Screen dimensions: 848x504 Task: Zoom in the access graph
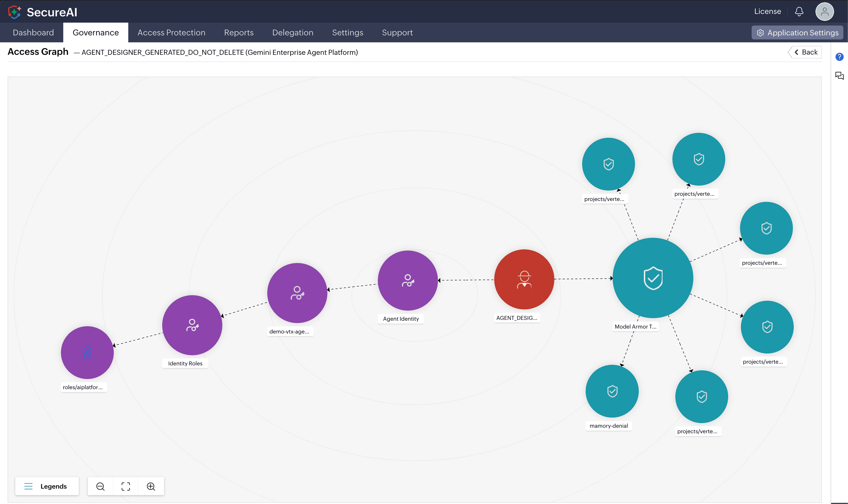click(151, 486)
